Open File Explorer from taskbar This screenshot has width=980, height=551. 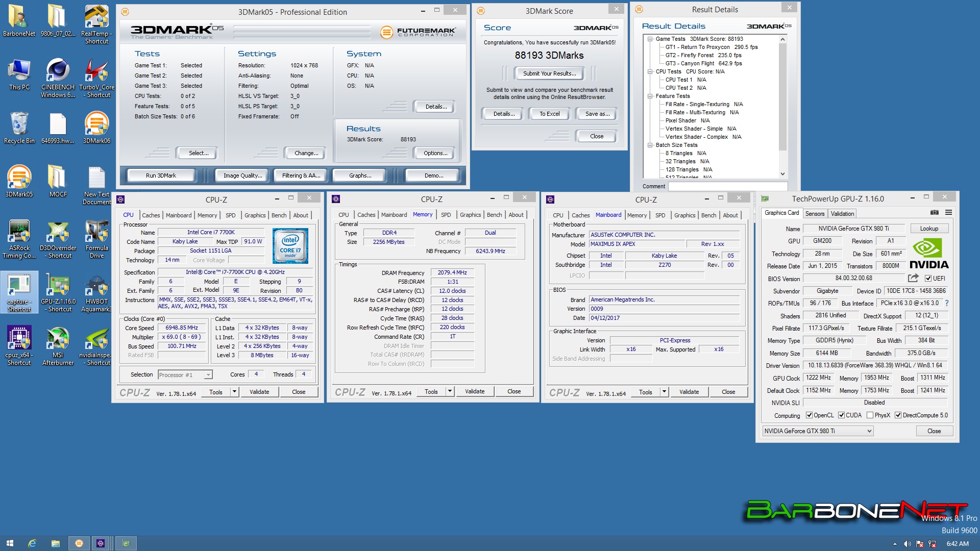[55, 543]
